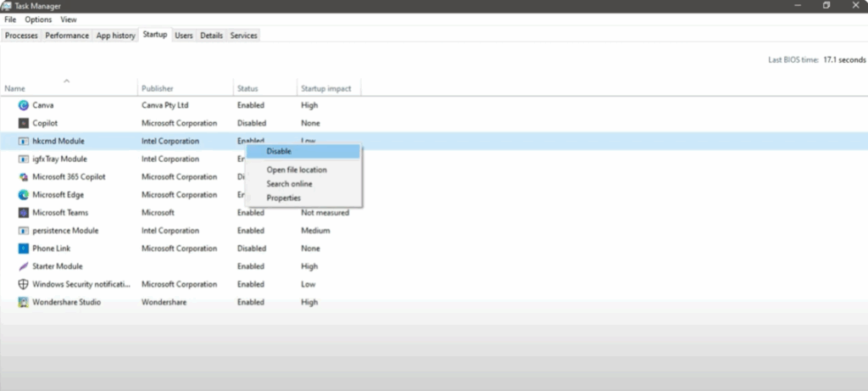Click the Canva app icon

click(23, 105)
